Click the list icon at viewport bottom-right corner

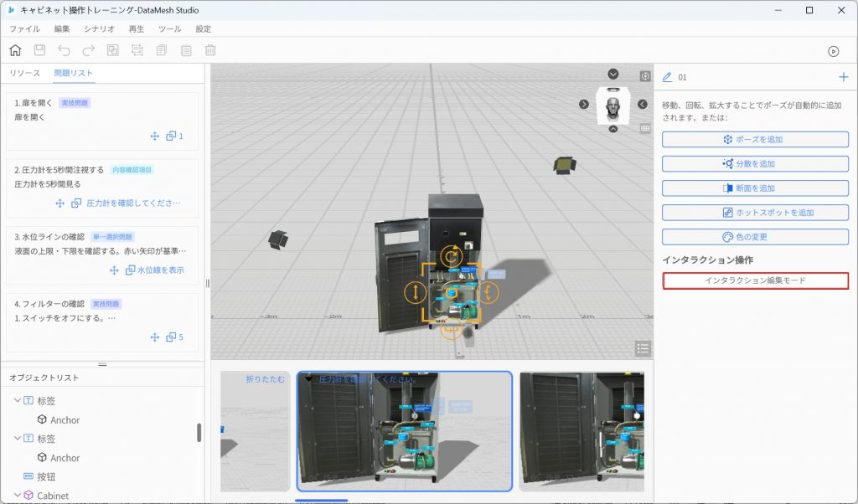point(643,348)
